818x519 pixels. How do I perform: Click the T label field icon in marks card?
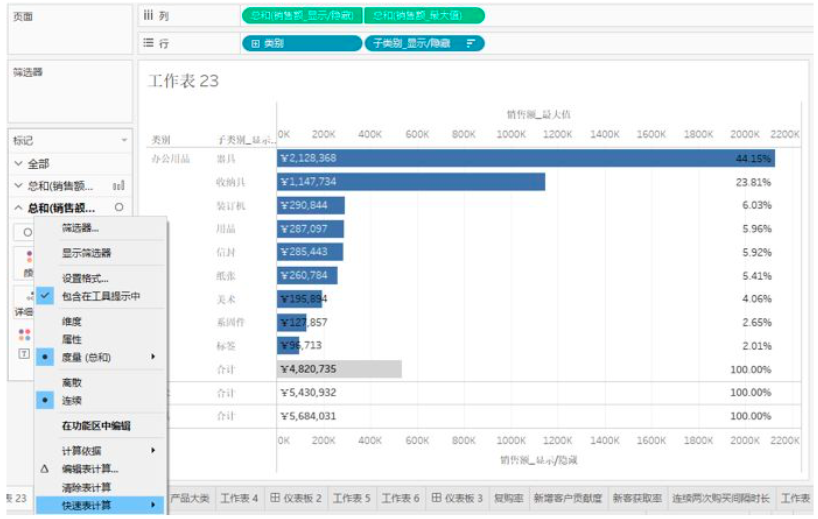pos(24,354)
